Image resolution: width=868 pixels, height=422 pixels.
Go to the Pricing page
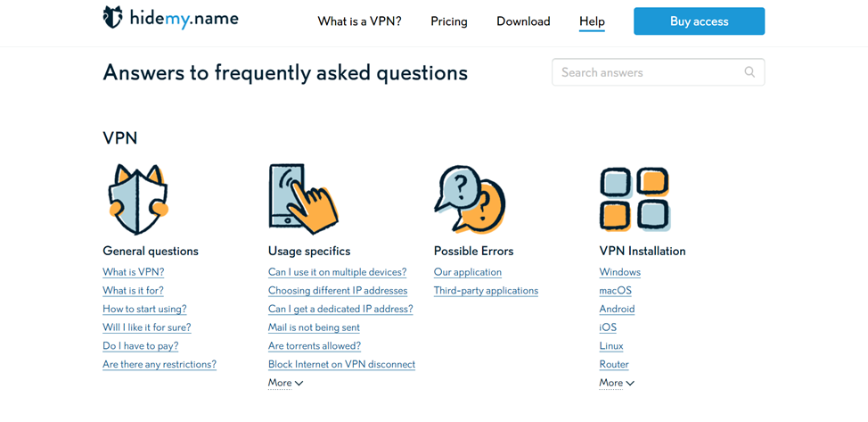click(x=449, y=21)
